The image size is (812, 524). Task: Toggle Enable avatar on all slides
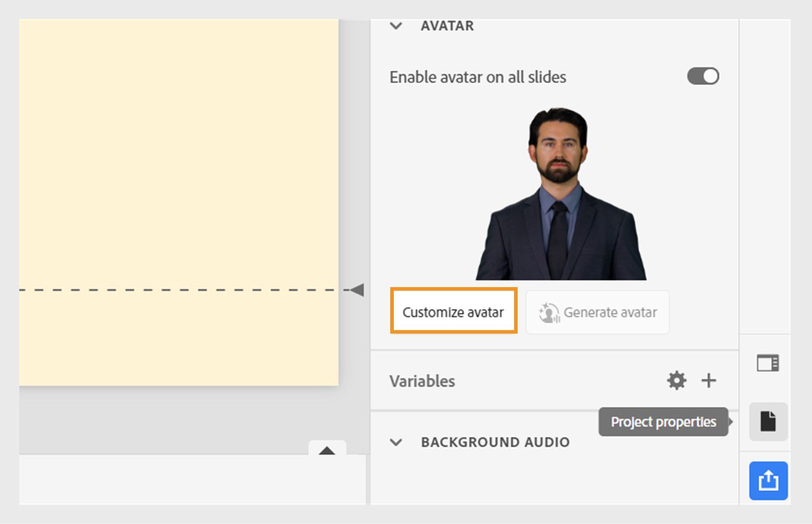(702, 76)
